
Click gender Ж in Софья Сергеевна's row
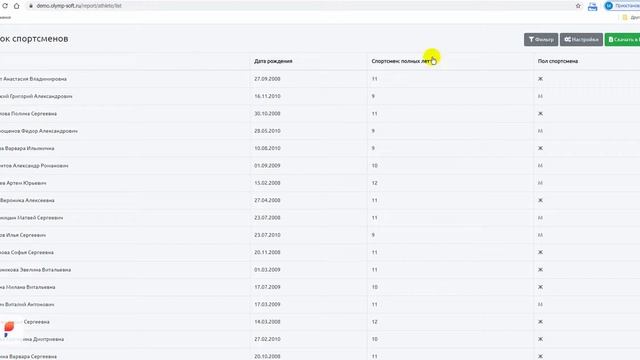pos(540,253)
